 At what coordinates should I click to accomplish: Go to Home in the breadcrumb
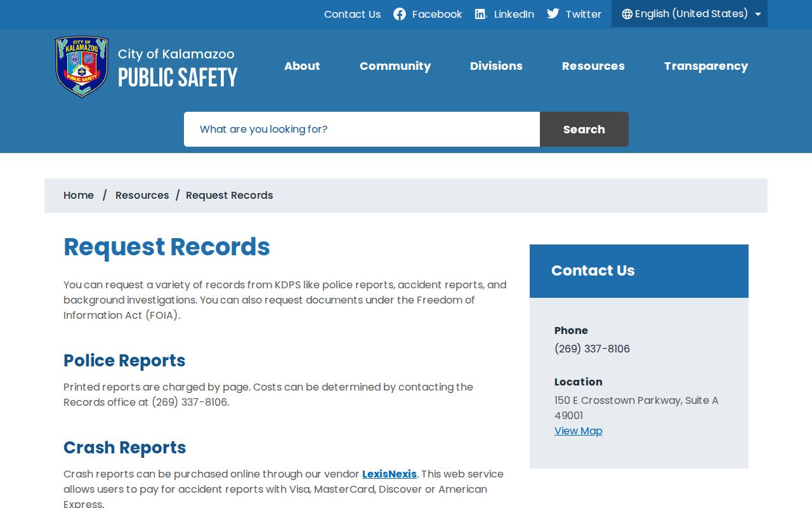tap(79, 196)
